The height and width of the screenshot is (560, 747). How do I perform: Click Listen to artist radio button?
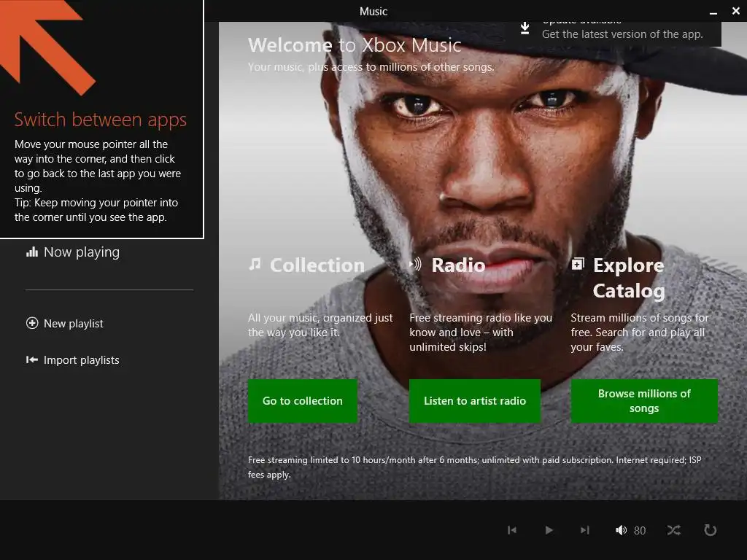tap(474, 401)
